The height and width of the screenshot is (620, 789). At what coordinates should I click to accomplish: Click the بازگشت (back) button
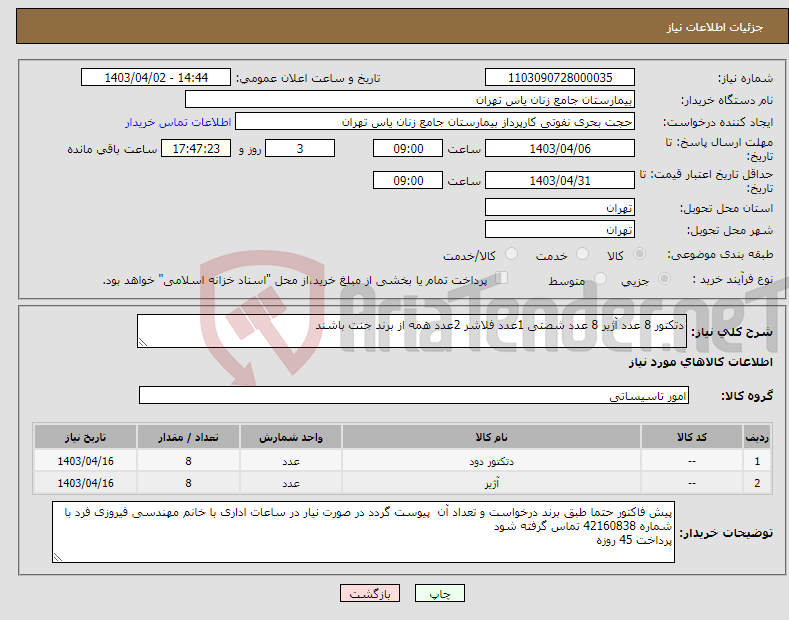[x=370, y=593]
